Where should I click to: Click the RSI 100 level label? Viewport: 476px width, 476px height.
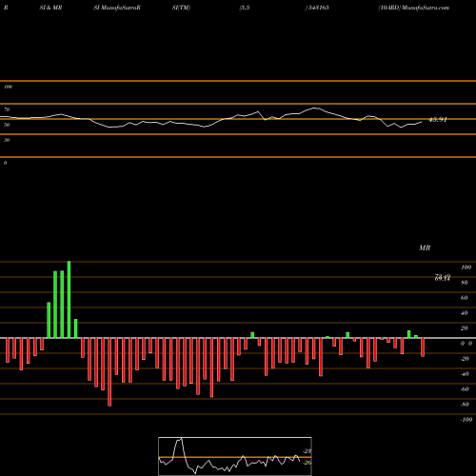[x=8, y=87]
